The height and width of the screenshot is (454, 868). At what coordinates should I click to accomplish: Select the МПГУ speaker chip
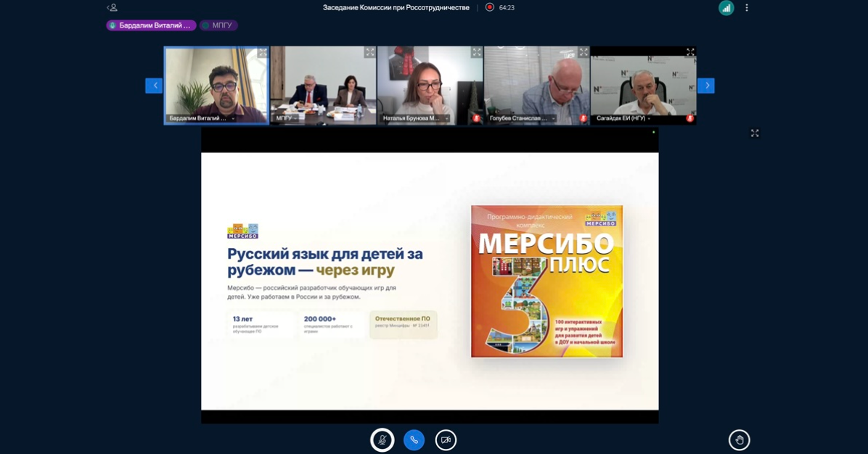tap(218, 25)
